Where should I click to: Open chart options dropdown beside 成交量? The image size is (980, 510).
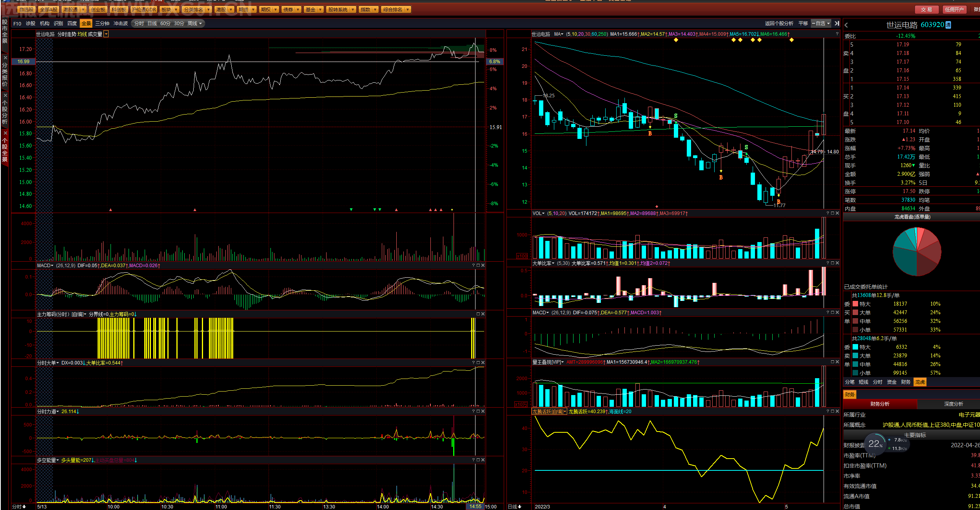pos(106,34)
